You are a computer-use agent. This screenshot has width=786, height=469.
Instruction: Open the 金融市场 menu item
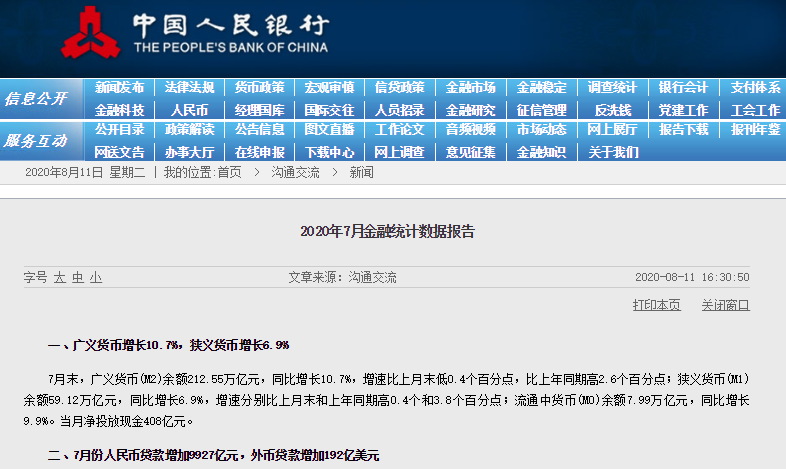click(x=470, y=88)
